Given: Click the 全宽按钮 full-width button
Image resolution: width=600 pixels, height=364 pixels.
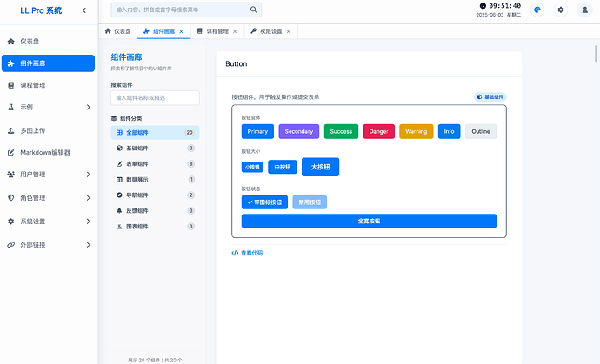Looking at the screenshot, I should 369,221.
